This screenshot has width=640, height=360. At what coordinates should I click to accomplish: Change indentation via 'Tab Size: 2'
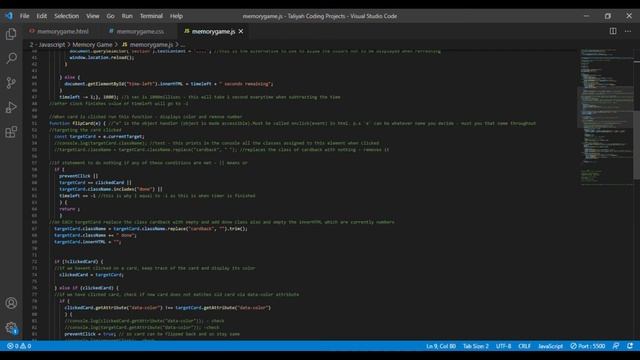click(476, 346)
